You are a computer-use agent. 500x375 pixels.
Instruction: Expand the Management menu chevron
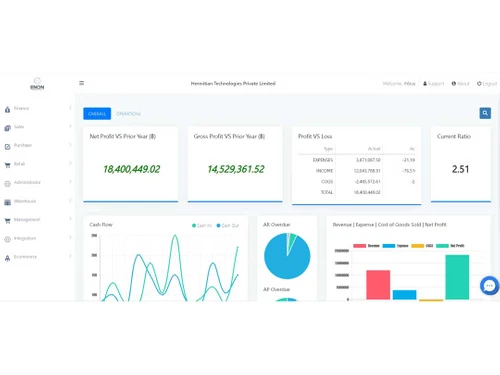pos(70,219)
